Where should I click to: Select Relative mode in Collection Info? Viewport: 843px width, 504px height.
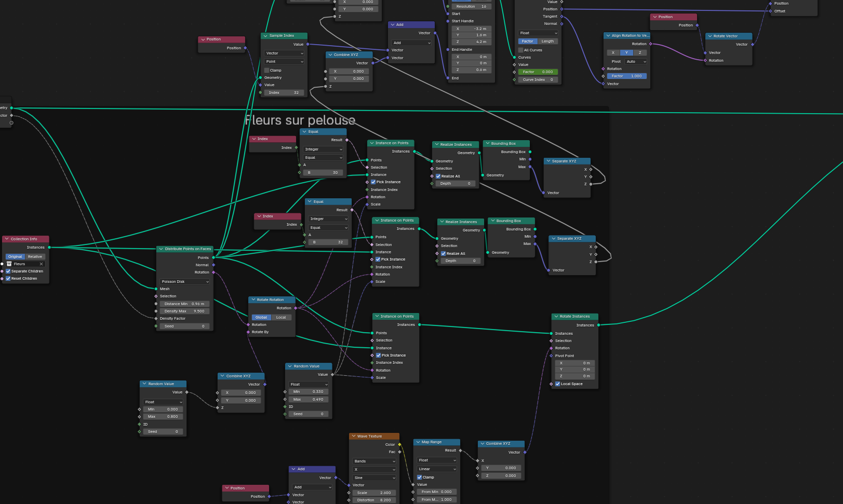[35, 256]
